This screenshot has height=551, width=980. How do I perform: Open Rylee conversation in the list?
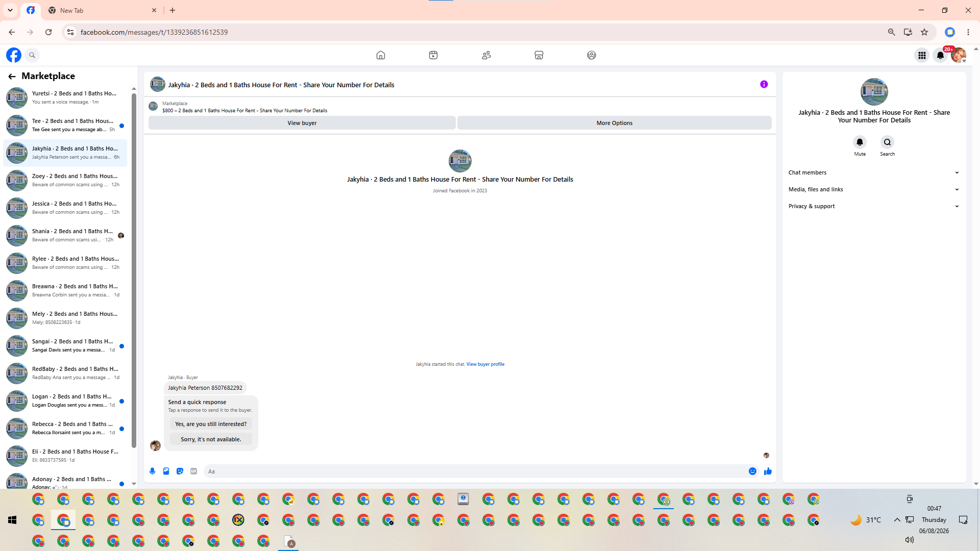[65, 263]
